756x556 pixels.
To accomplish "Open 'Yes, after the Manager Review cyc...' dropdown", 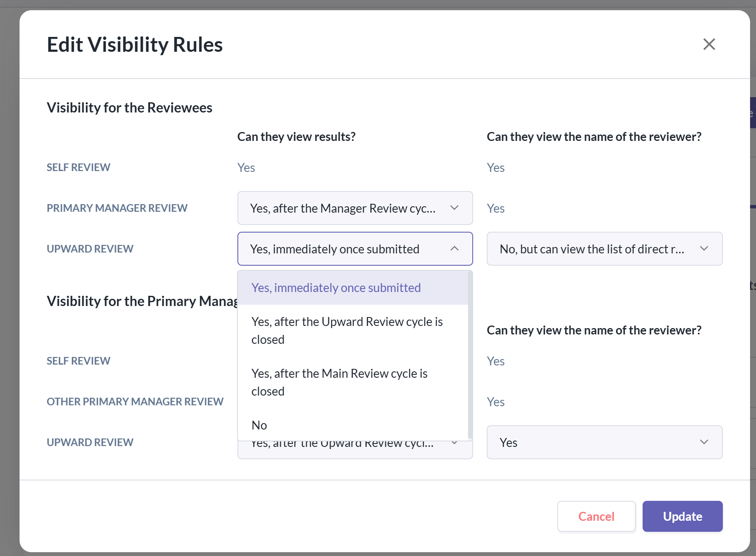I will coord(342,208).
